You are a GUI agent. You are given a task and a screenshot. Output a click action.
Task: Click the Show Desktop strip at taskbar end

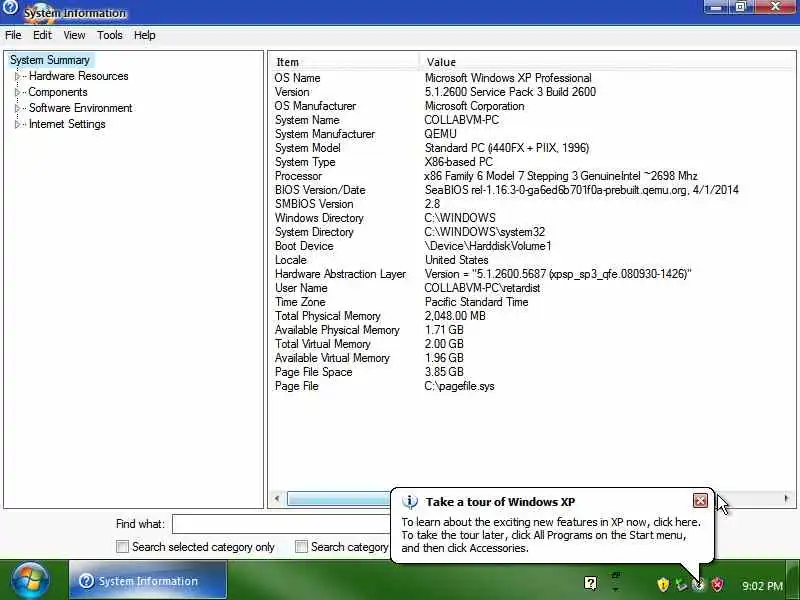tap(793, 580)
